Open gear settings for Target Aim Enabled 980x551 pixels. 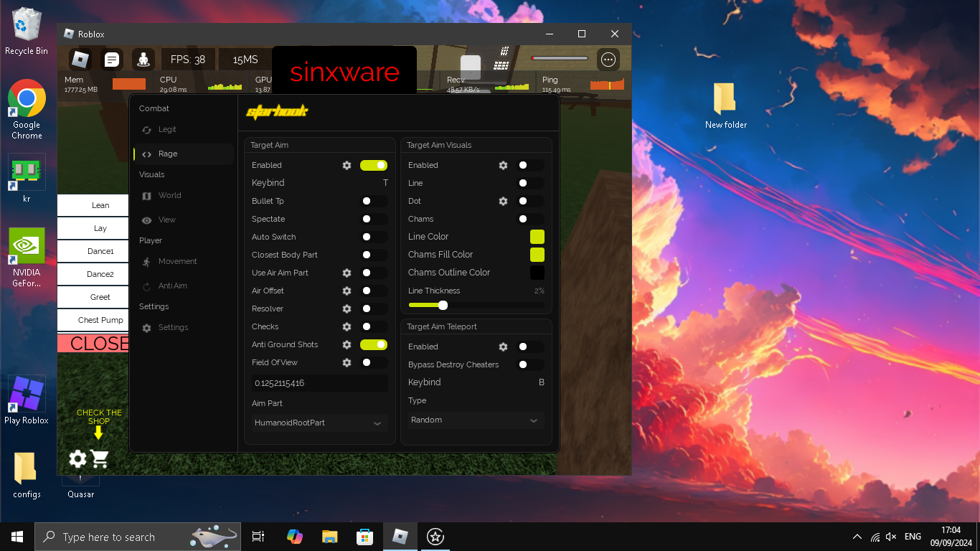[347, 165]
